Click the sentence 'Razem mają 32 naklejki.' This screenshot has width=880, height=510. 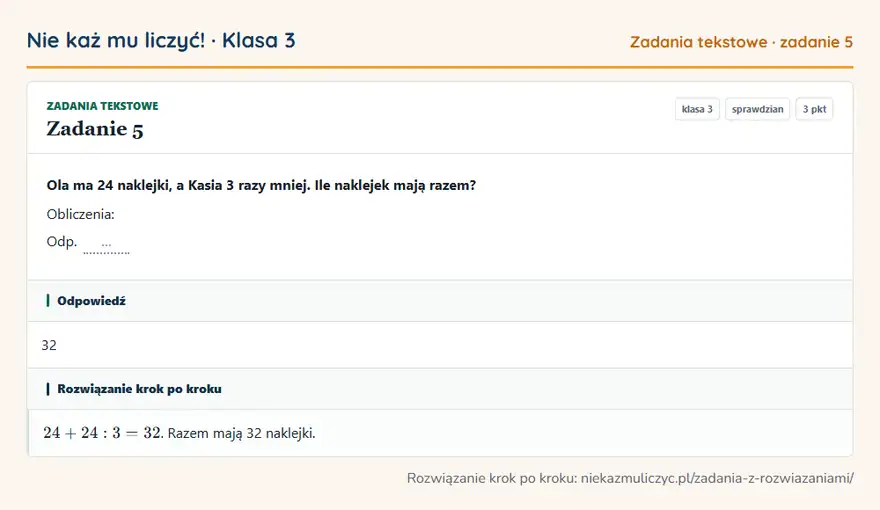tap(241, 433)
